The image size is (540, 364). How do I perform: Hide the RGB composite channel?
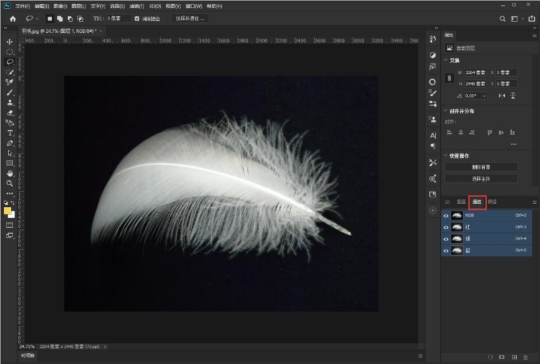446,216
